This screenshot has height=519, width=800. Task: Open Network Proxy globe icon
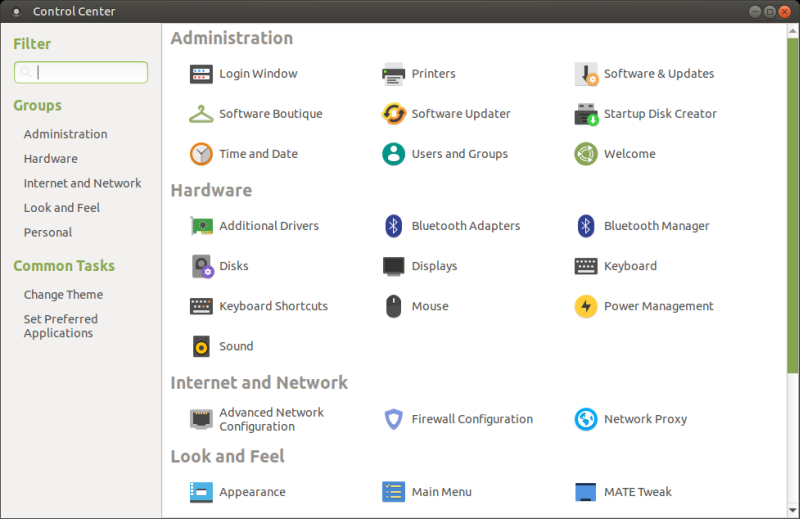(x=586, y=419)
